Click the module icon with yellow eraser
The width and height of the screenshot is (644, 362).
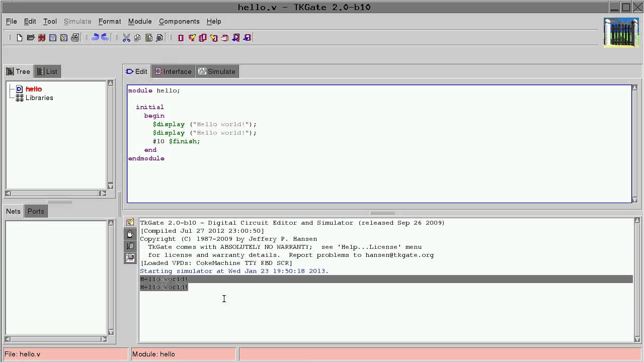(214, 38)
